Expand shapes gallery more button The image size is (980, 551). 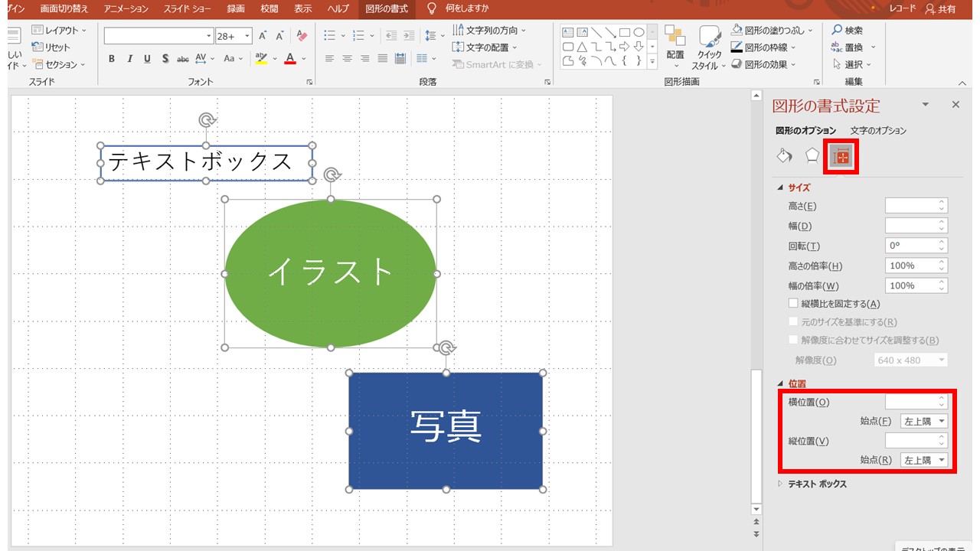[652, 61]
